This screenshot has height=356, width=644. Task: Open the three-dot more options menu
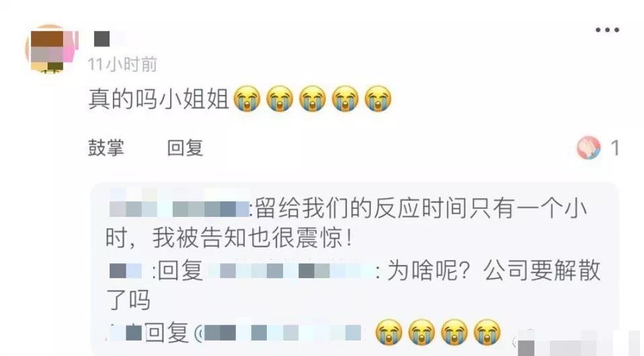(x=607, y=30)
